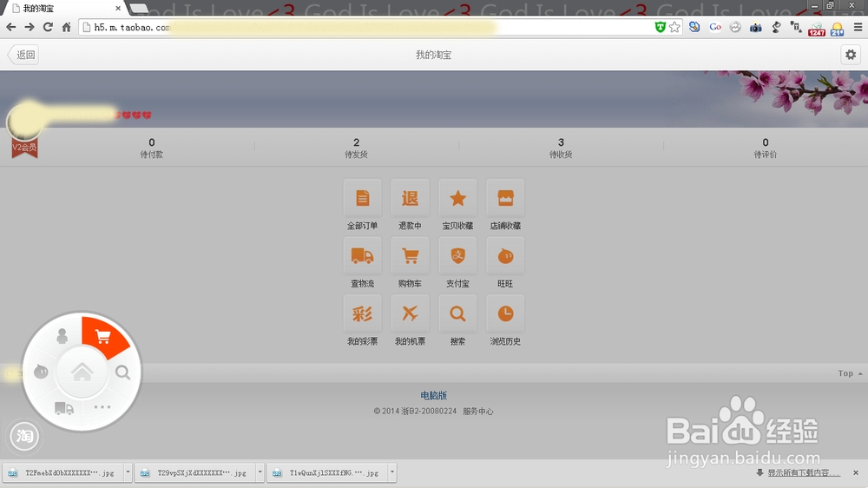This screenshot has height=488, width=868.
Task: Close the 我的淘宝 tab
Action: pos(118,9)
